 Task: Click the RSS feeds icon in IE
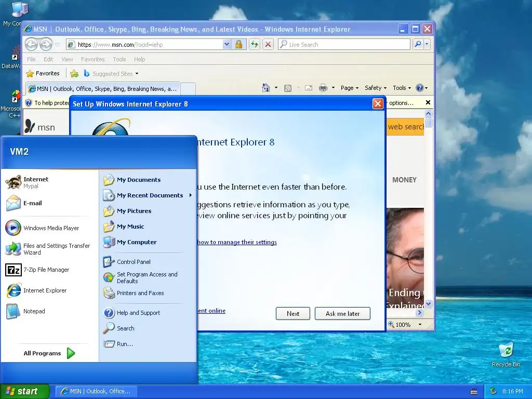(288, 88)
